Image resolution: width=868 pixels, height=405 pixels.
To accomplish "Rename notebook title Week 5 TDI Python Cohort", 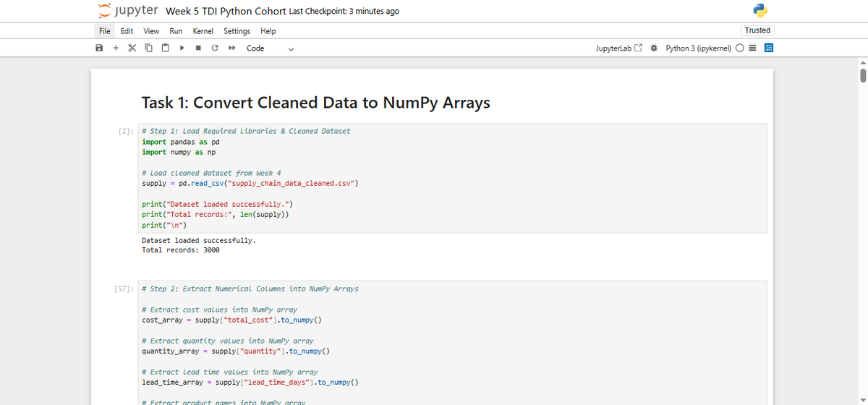I will point(225,11).
